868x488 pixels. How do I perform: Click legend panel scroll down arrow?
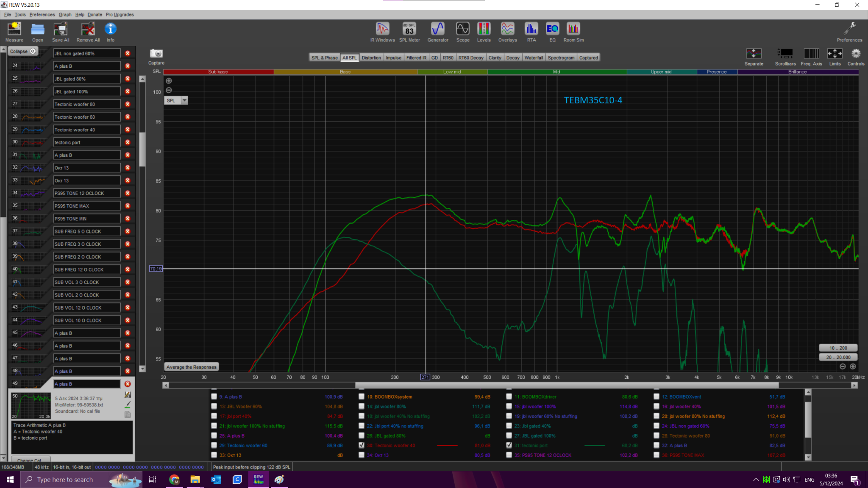(808, 457)
